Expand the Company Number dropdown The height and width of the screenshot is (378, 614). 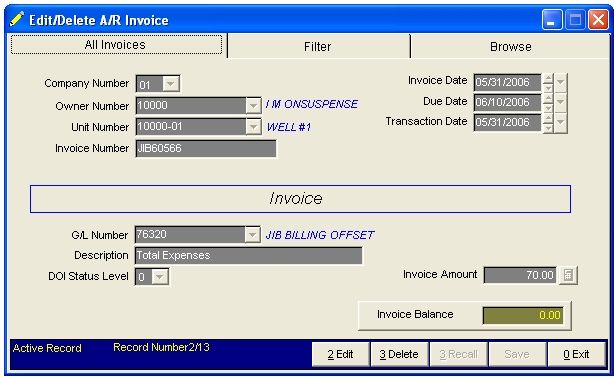pos(171,84)
